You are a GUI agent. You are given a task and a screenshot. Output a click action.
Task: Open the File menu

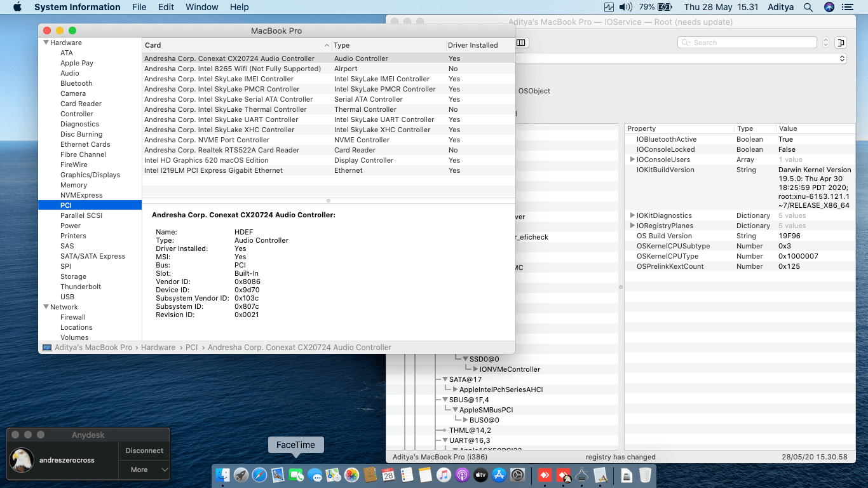coord(139,7)
